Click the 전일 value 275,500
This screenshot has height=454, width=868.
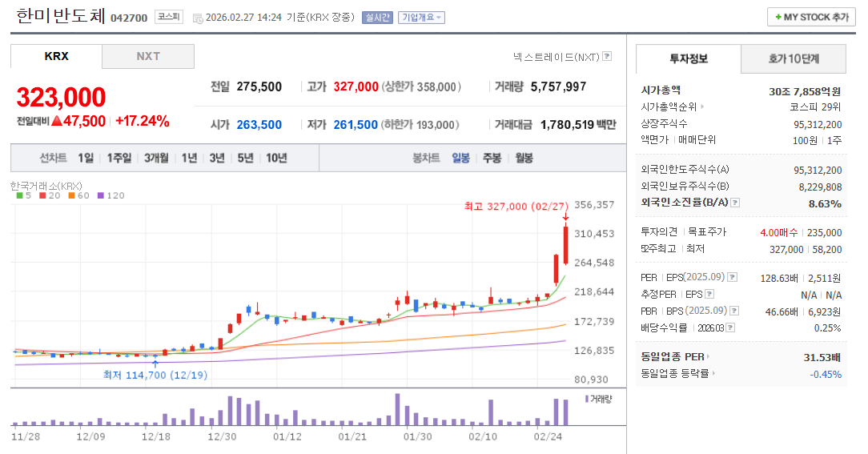[259, 87]
